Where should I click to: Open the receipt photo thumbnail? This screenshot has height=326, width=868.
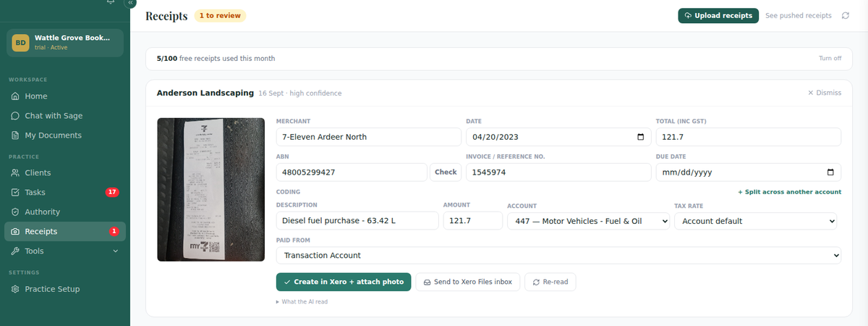tap(212, 189)
